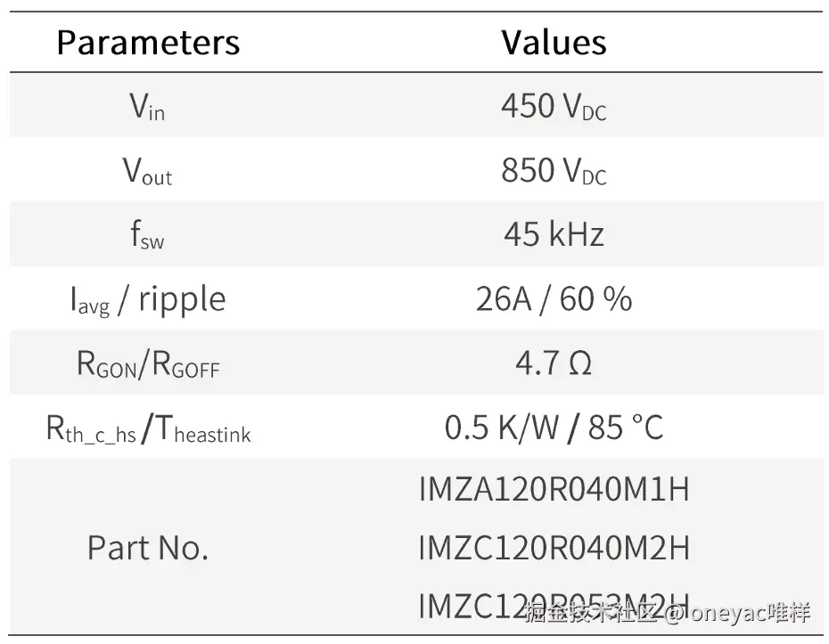Click part number IMZC120R040M2H
829x644 pixels.
coord(554,547)
